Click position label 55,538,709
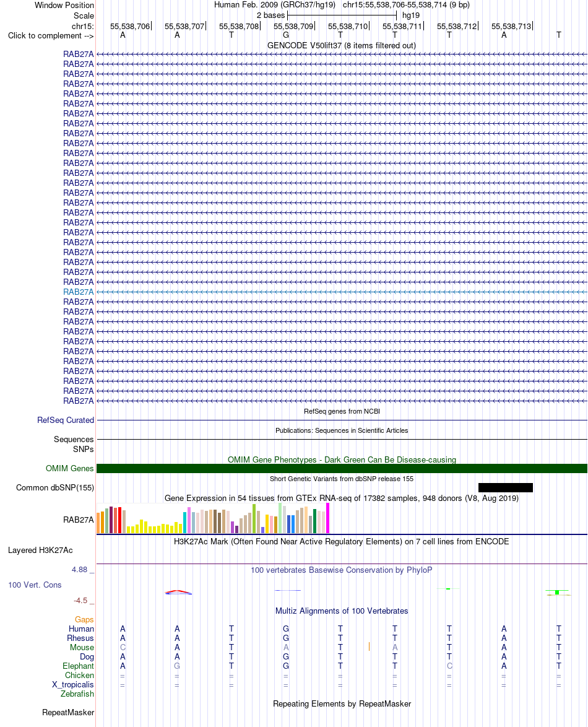The image size is (588, 727). point(294,27)
